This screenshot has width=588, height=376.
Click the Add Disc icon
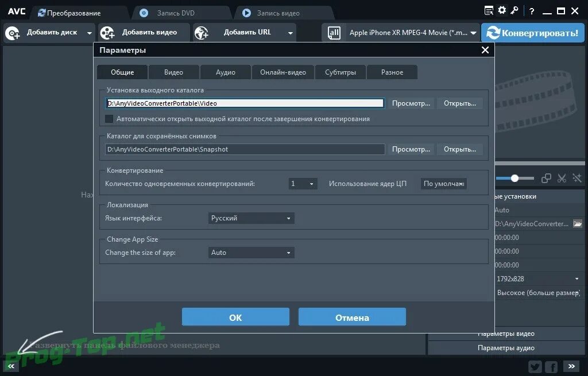(x=13, y=33)
